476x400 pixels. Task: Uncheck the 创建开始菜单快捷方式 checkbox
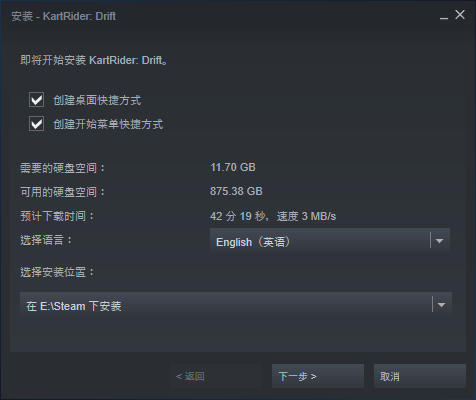[x=36, y=124]
